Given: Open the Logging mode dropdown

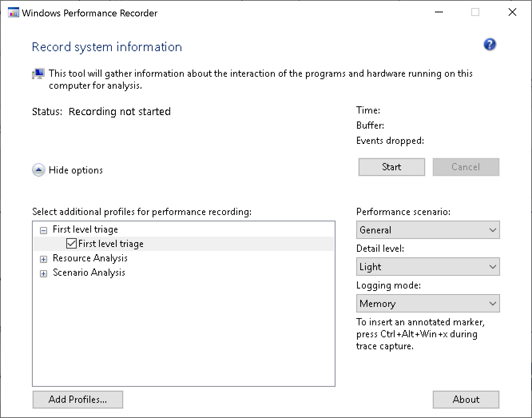Looking at the screenshot, I should (x=428, y=304).
